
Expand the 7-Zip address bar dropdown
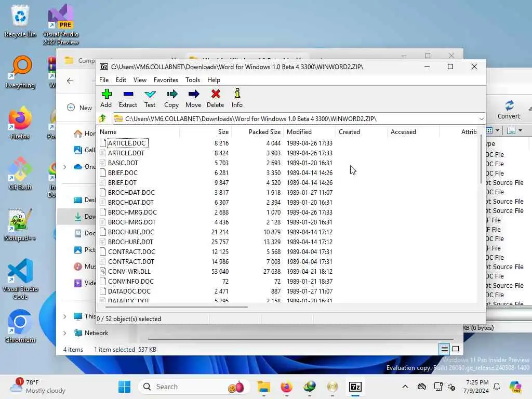[x=481, y=119]
